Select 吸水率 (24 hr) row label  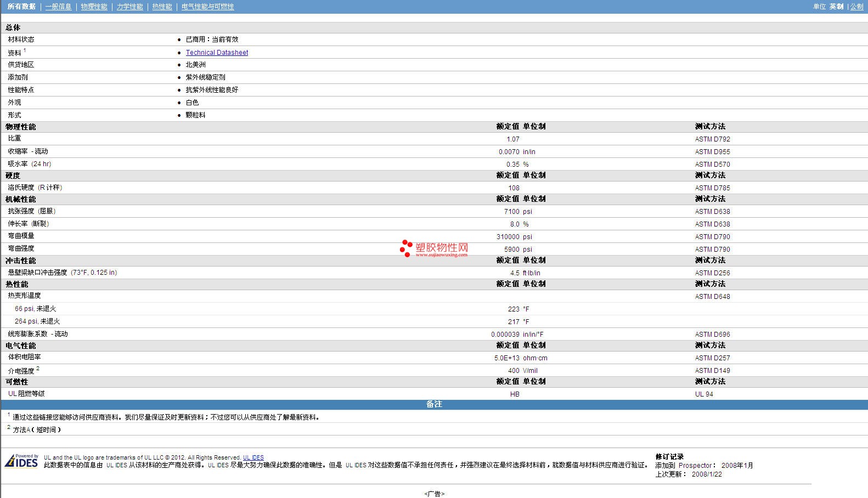30,164
